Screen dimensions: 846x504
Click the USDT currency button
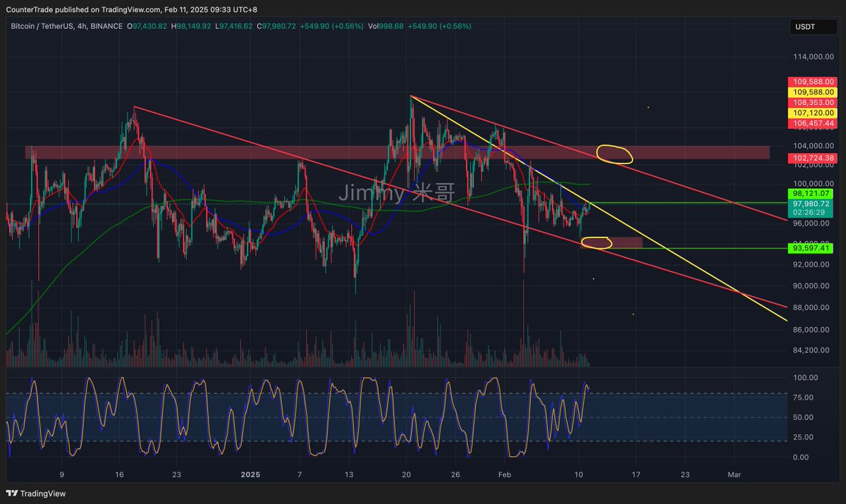812,27
